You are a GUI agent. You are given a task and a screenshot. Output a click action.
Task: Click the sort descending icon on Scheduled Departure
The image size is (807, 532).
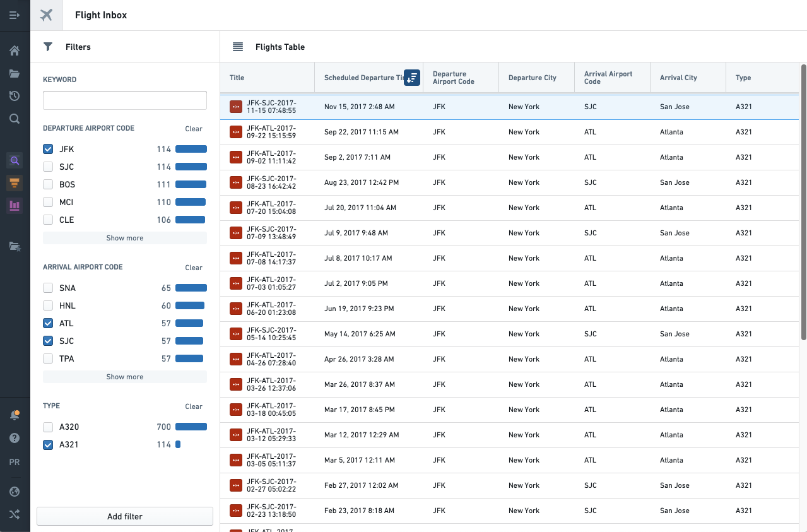[x=412, y=78]
